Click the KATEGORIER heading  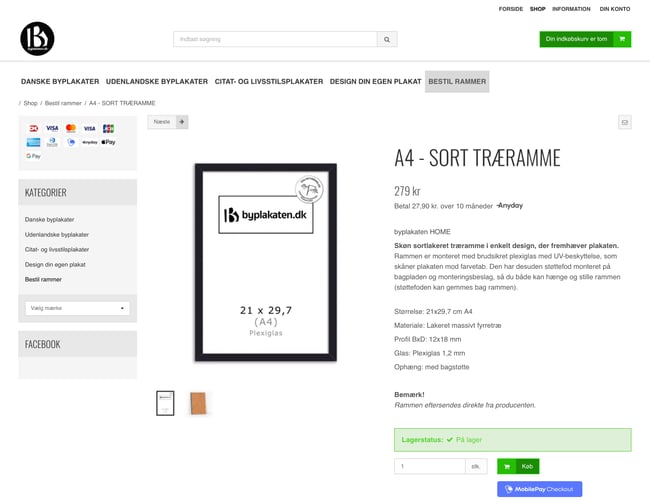(x=46, y=192)
